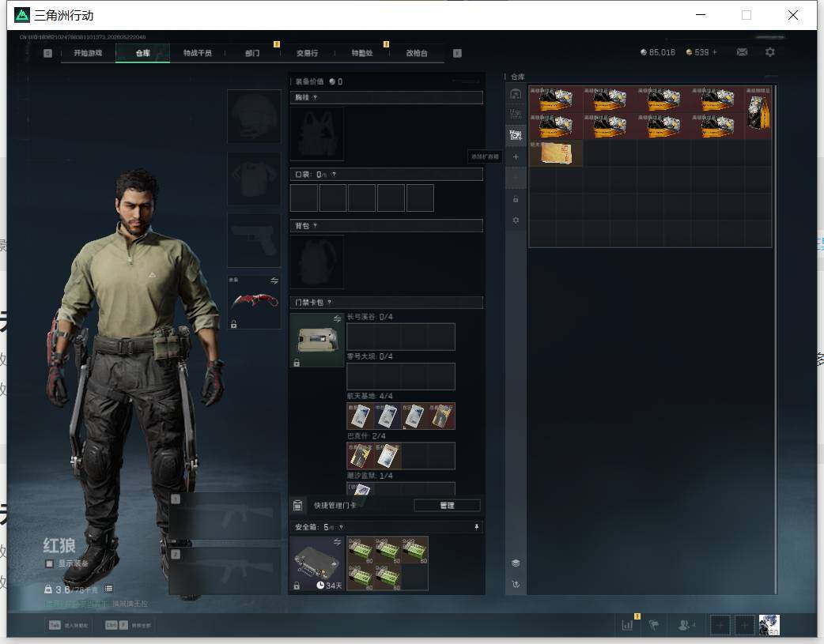Screen dimensions: 824x644
Task: Open the second storage container tab icon
Action: pyautogui.click(x=516, y=114)
